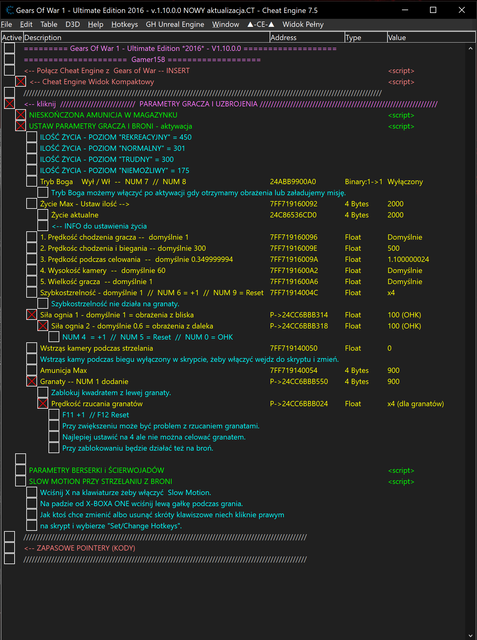The height and width of the screenshot is (640, 477).
Task: Open the Table menu
Action: pos(49,24)
